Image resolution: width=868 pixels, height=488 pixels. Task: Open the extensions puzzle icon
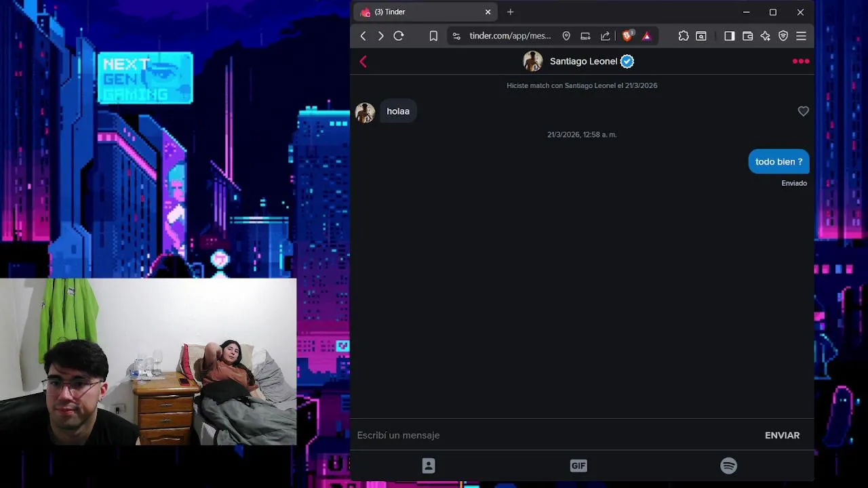click(x=684, y=36)
